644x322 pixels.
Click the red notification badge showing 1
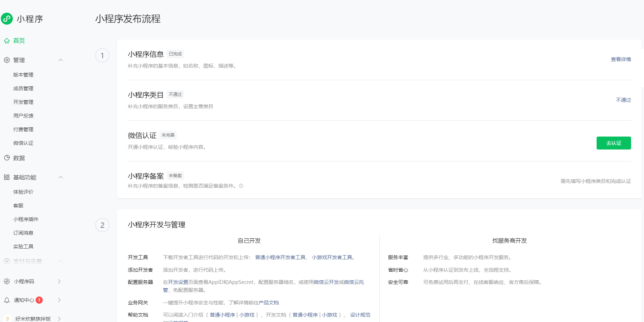(39, 300)
